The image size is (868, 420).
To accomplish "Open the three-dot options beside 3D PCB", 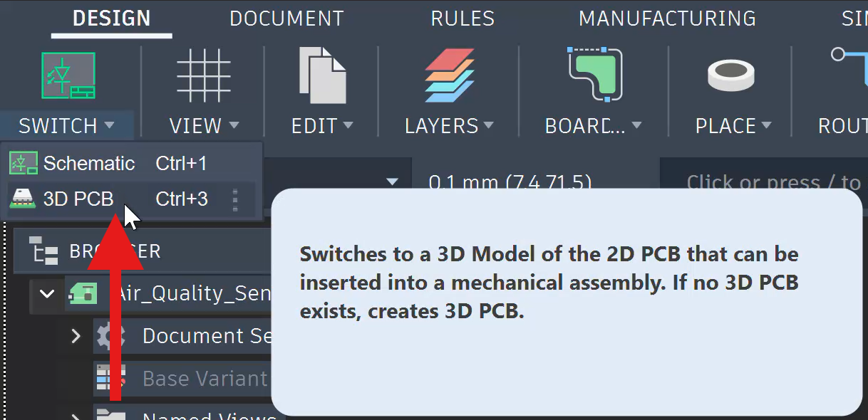I will click(x=236, y=200).
